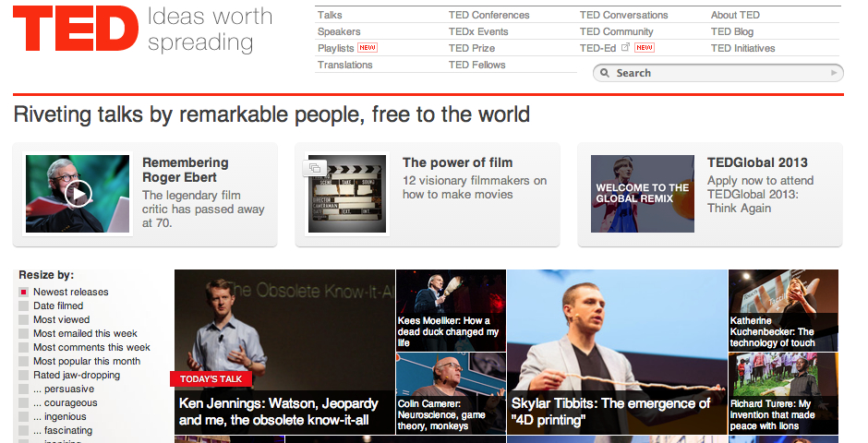This screenshot has height=443, width=868.
Task: Open the TED Initiatives link
Action: 743,48
